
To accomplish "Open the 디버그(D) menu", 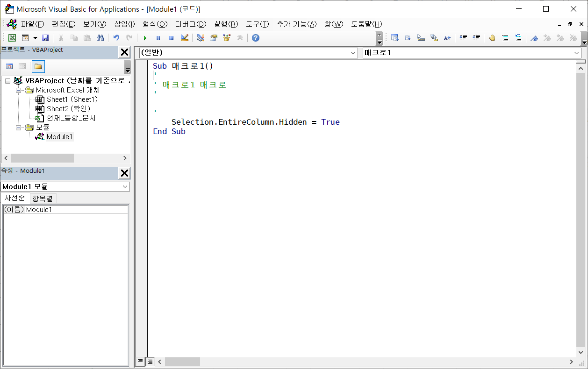I will 191,24.
